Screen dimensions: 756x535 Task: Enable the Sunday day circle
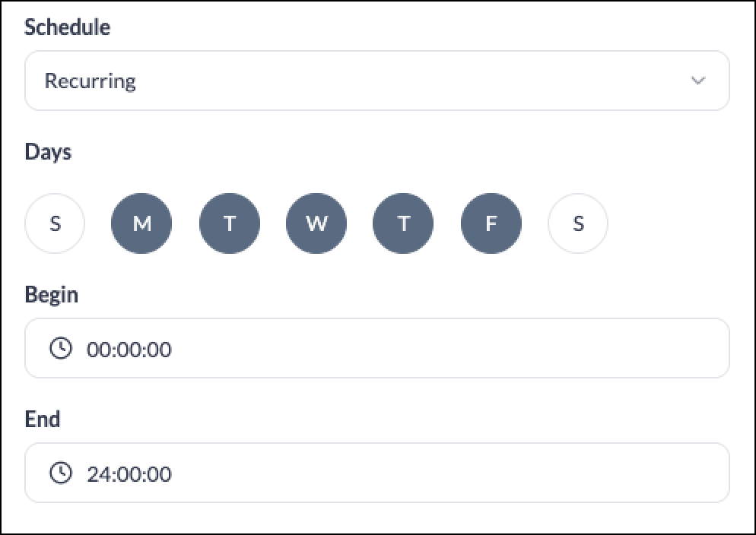pos(55,223)
